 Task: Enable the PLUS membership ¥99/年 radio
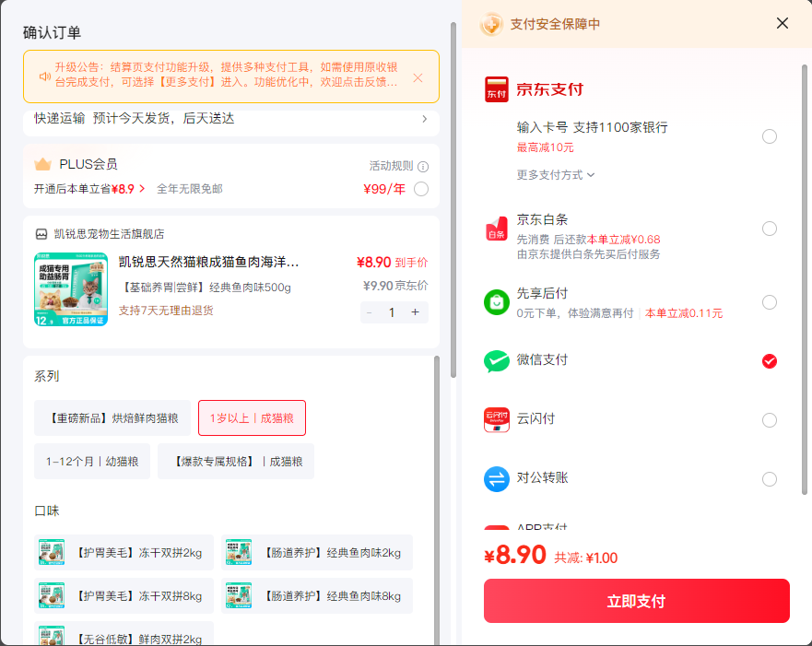coord(421,189)
